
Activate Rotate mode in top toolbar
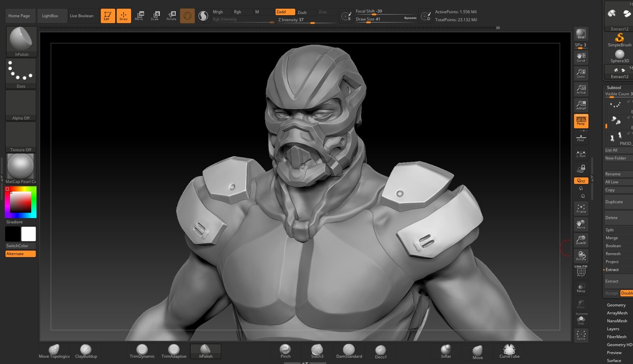click(x=171, y=16)
